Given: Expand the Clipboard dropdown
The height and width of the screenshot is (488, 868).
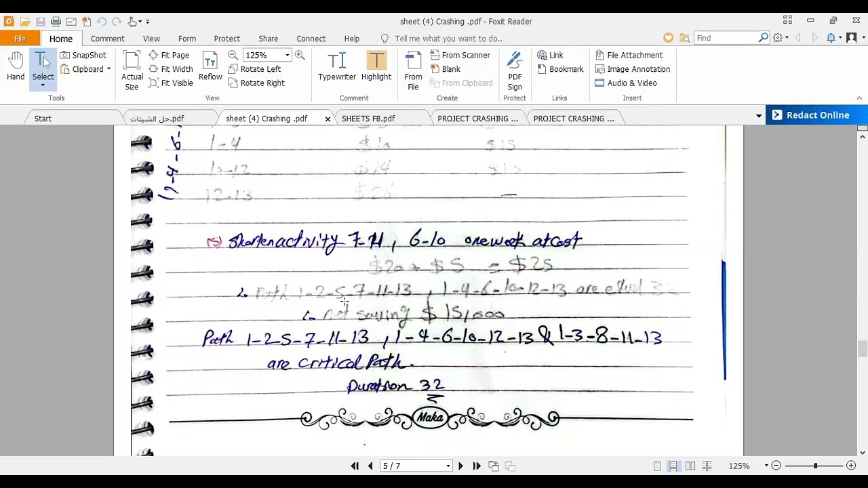Looking at the screenshot, I should pyautogui.click(x=108, y=69).
